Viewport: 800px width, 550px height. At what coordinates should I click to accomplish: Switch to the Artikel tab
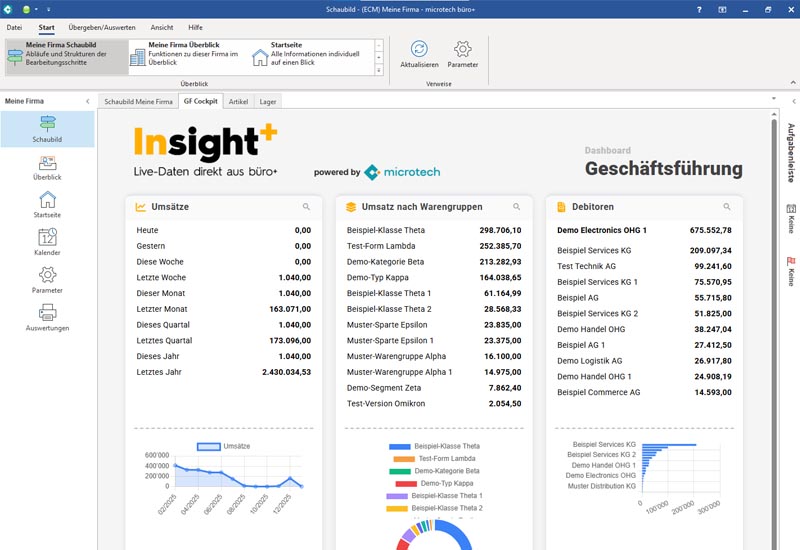click(x=238, y=101)
